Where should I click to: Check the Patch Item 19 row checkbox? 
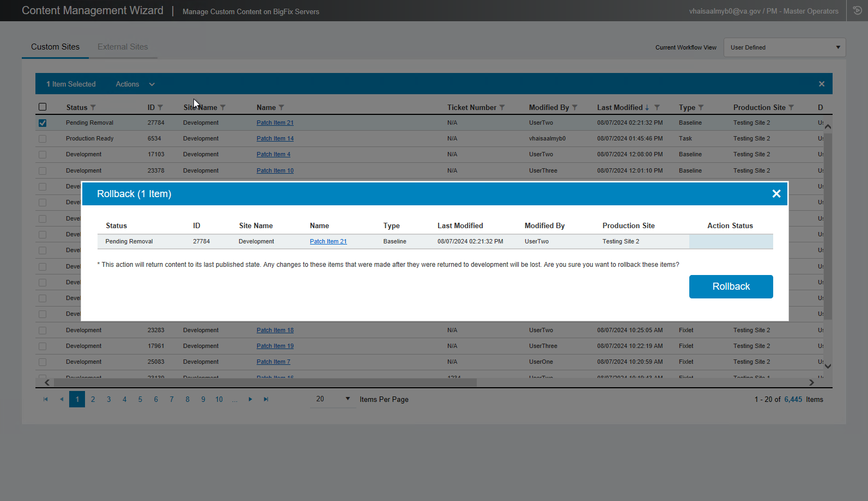pyautogui.click(x=43, y=346)
